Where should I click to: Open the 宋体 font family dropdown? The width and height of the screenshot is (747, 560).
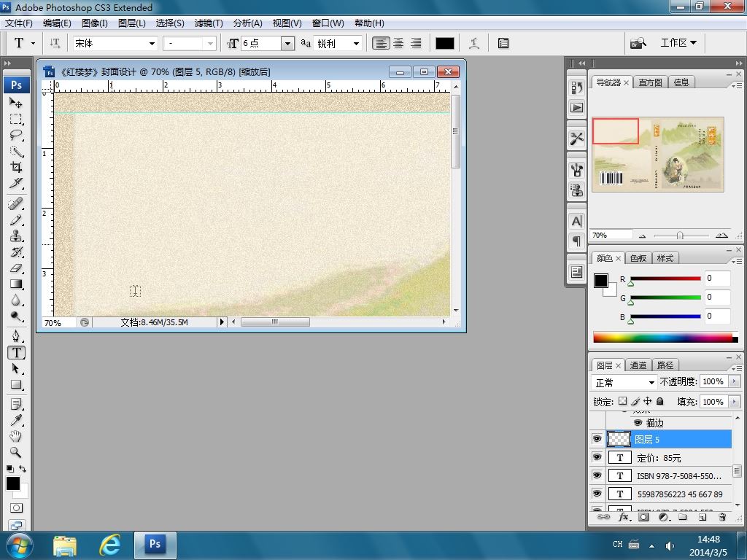[x=152, y=43]
